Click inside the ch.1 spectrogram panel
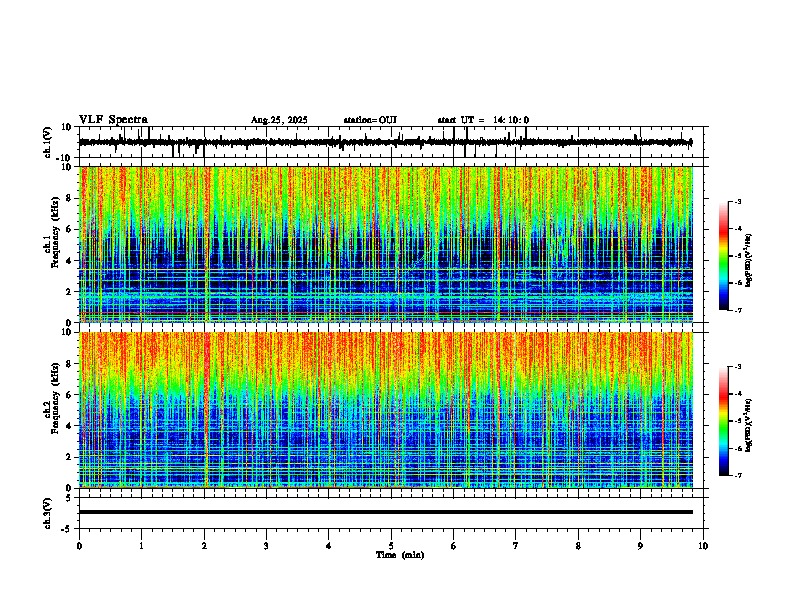The height and width of the screenshot is (612, 792). pos(386,244)
